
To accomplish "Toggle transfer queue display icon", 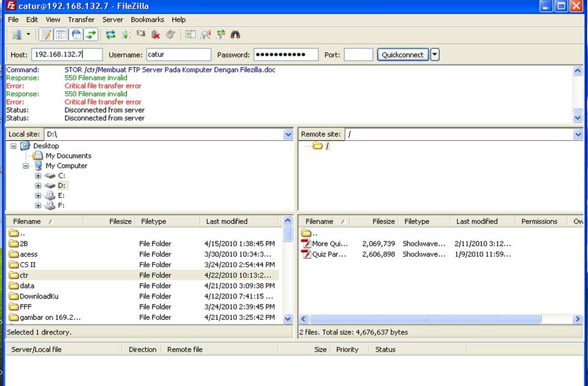I will click(x=91, y=35).
